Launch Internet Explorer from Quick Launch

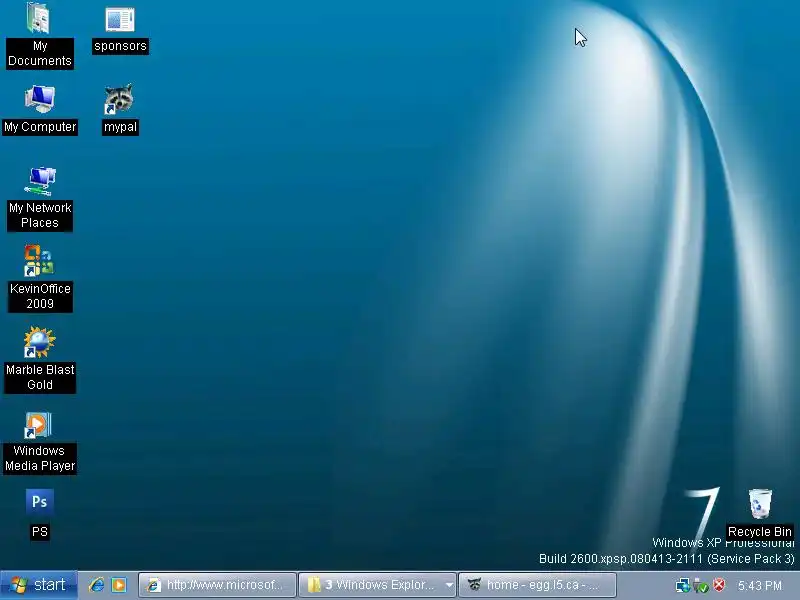click(x=96, y=585)
